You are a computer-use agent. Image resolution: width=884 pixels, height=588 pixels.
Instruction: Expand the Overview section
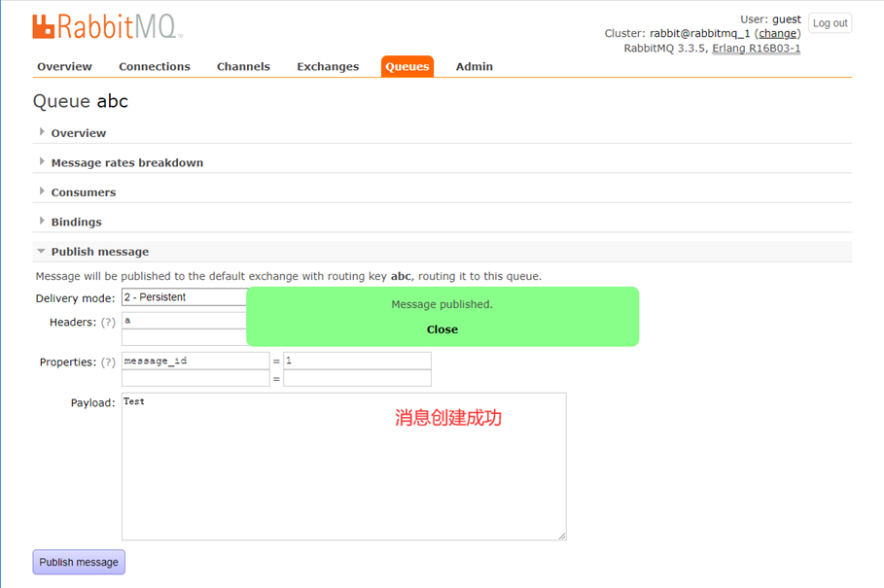(79, 133)
